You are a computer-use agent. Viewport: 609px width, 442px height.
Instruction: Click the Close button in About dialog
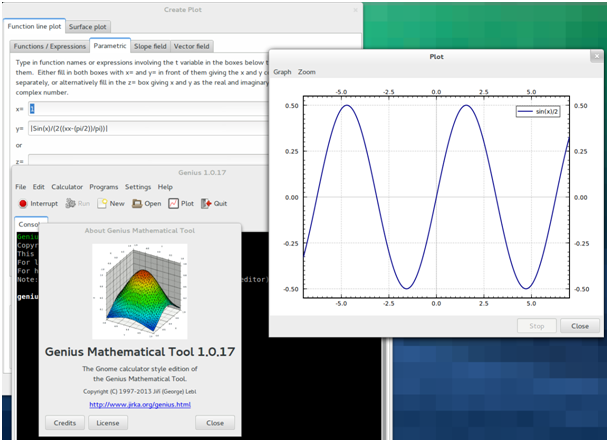[215, 423]
